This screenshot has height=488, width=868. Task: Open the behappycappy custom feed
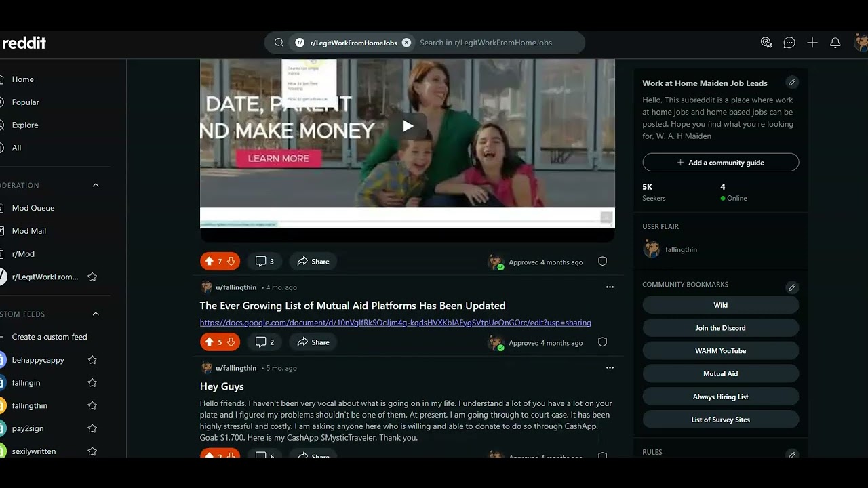tap(38, 360)
